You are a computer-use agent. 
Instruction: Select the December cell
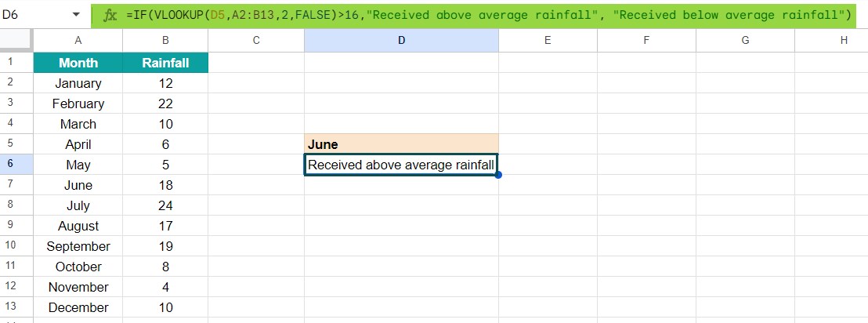78,307
